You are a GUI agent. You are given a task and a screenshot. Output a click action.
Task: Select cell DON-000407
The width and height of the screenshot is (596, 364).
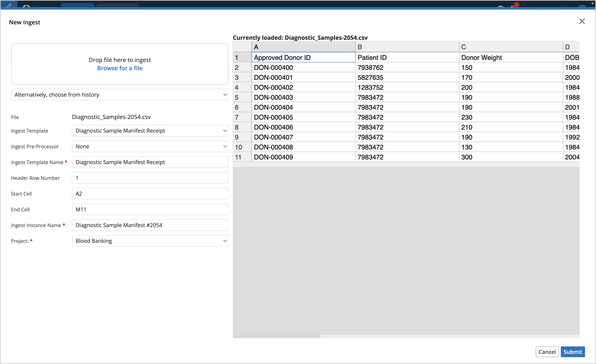tap(304, 137)
